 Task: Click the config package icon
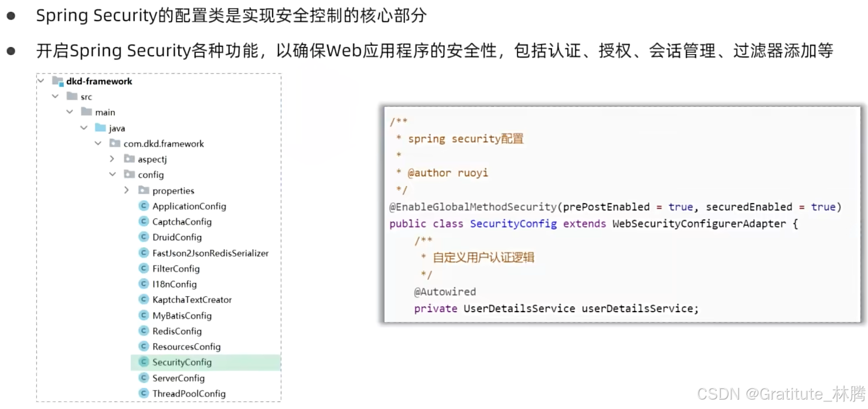point(130,174)
